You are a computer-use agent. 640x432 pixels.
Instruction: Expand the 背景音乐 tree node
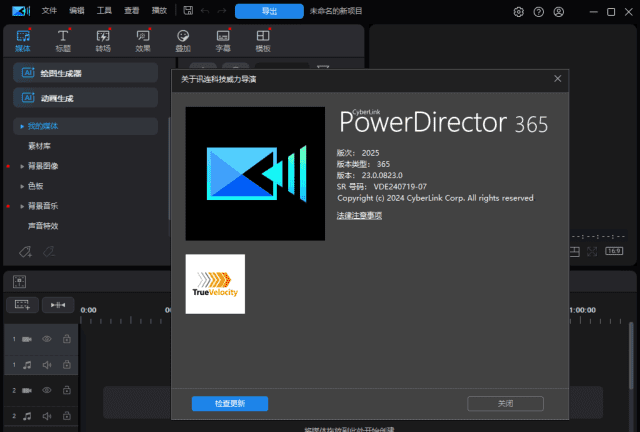pos(22,206)
